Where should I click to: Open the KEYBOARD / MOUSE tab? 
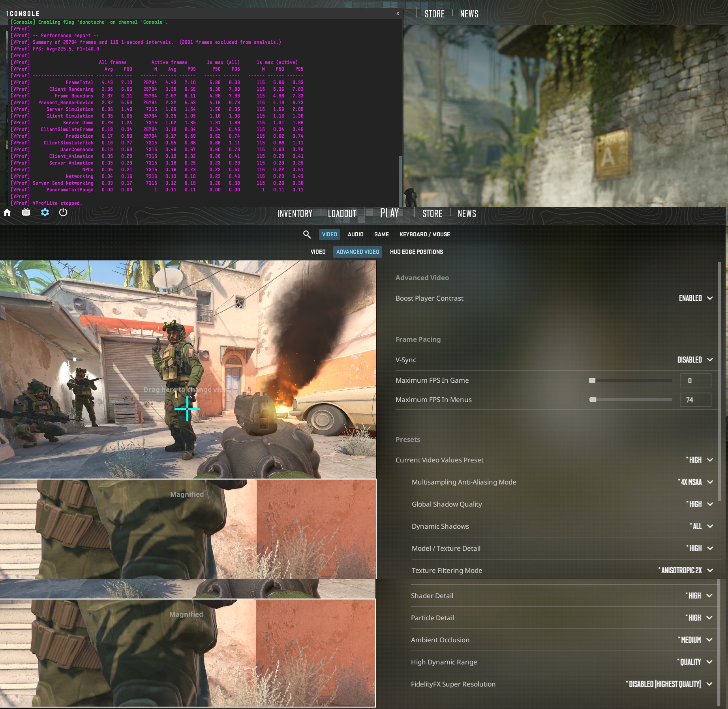(x=425, y=234)
